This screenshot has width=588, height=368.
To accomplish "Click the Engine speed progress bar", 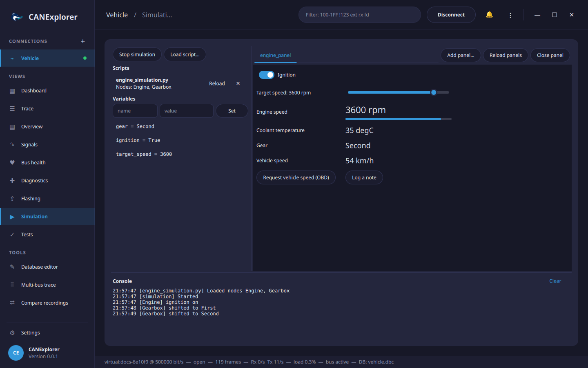I will [399, 119].
